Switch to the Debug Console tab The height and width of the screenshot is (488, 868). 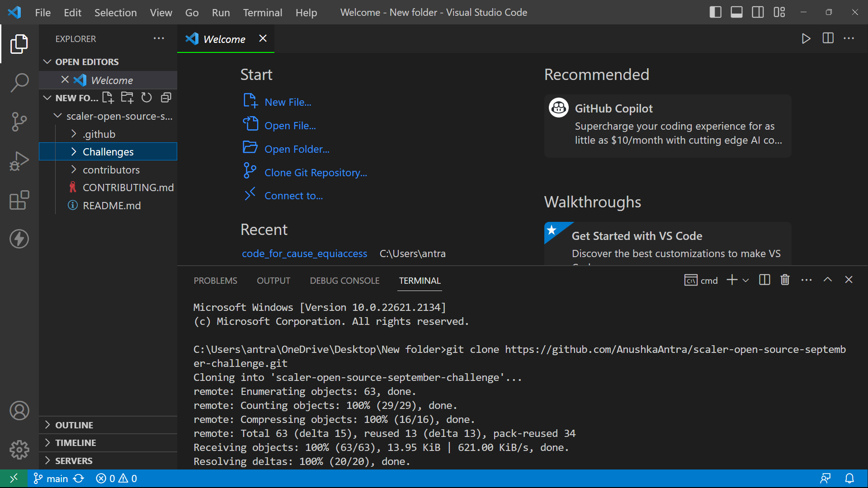pyautogui.click(x=344, y=280)
